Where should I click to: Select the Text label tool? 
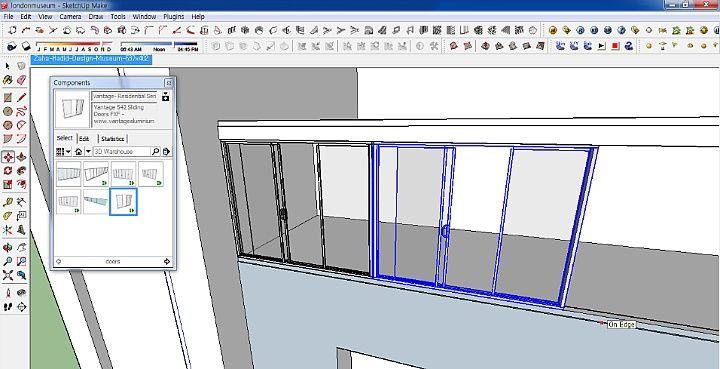(x=21, y=216)
